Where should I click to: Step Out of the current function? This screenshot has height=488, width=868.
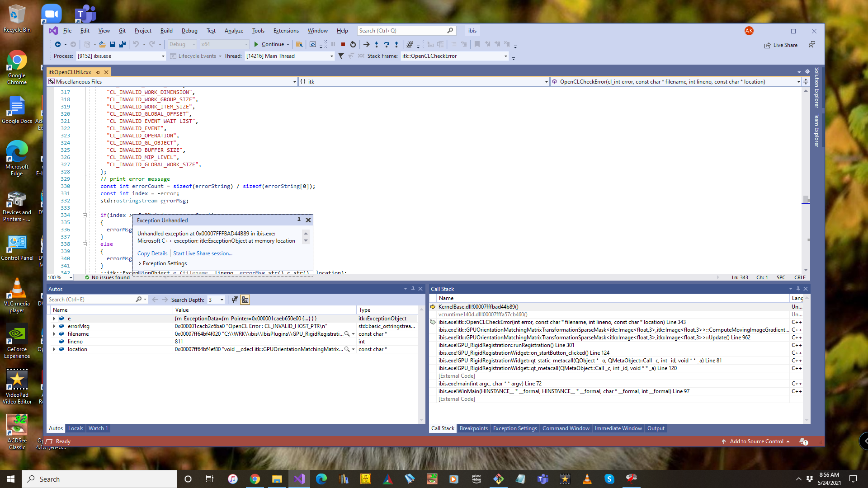[x=396, y=44]
